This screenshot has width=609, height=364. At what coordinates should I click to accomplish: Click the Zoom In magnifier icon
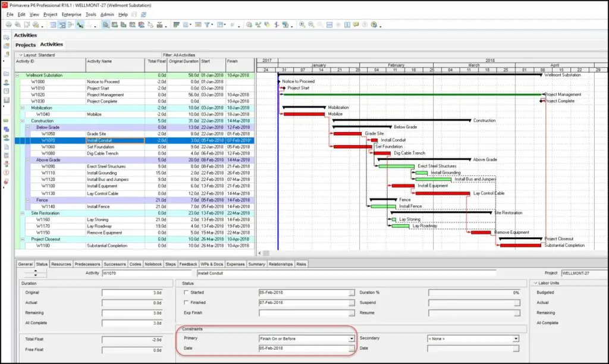click(x=302, y=24)
